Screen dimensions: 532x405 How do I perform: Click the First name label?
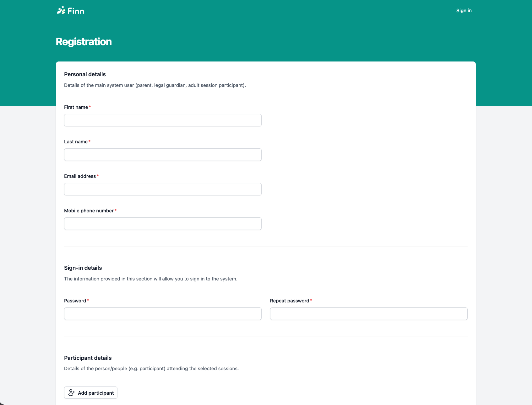point(76,107)
